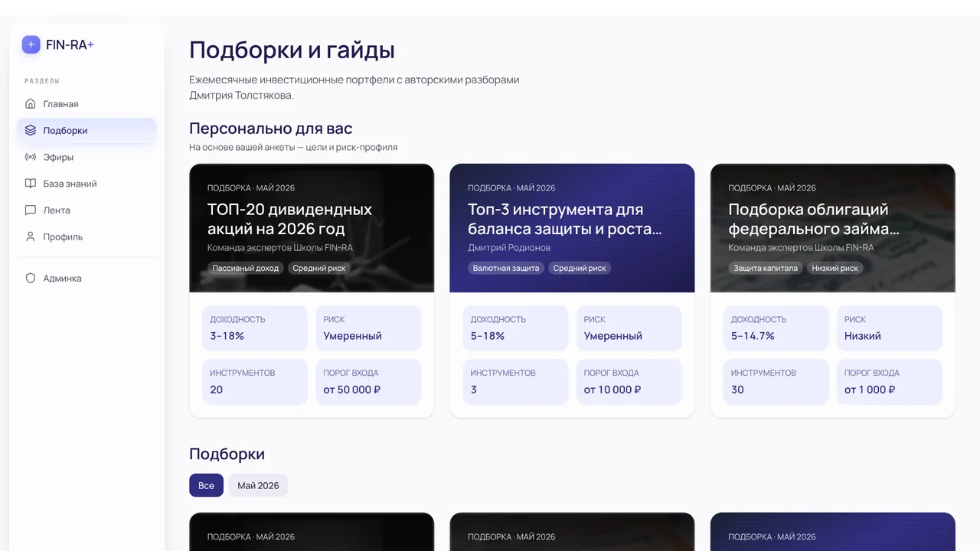Select the Все filter chip
Viewport: 980px width, 551px height.
pyautogui.click(x=206, y=485)
